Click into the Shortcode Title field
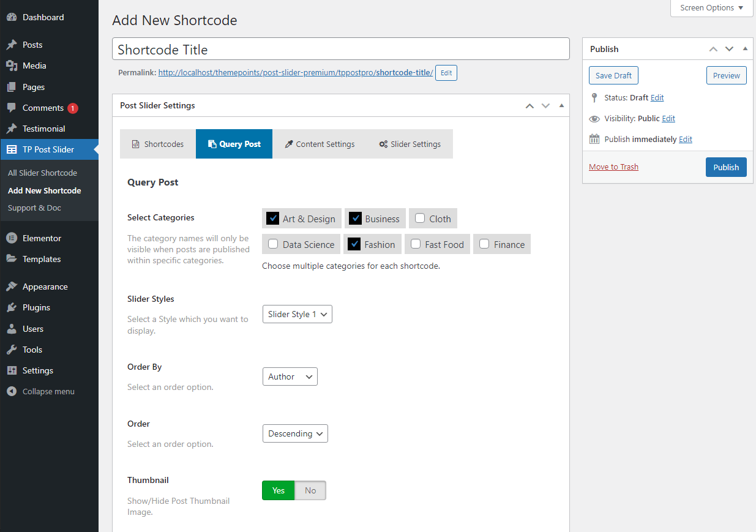Image resolution: width=756 pixels, height=532 pixels. click(x=340, y=49)
